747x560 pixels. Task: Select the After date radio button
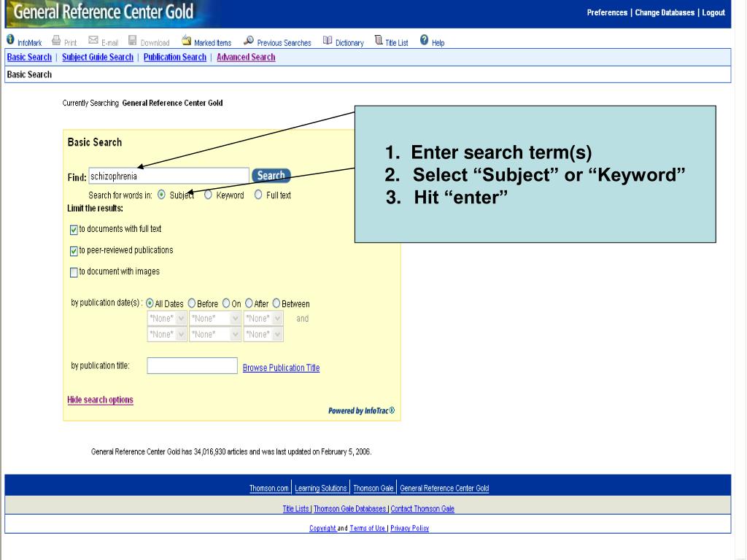(249, 303)
